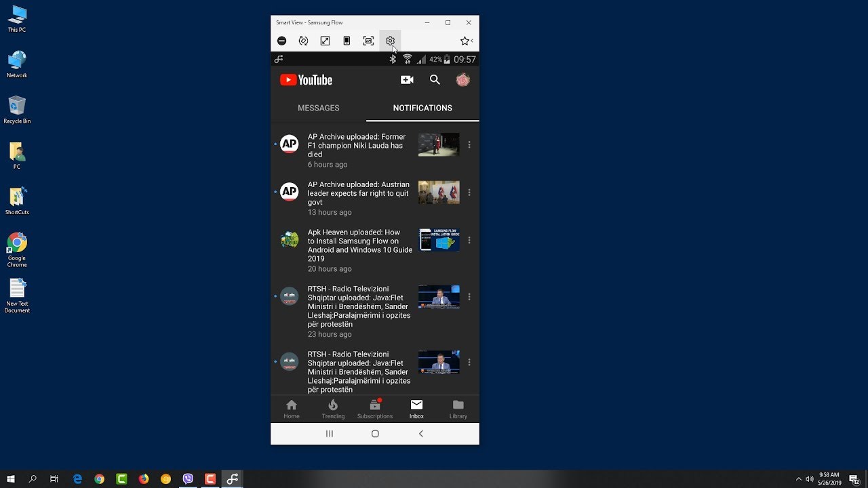Click the volume speaker icon in tray
Image resolution: width=868 pixels, height=488 pixels.
click(810, 479)
